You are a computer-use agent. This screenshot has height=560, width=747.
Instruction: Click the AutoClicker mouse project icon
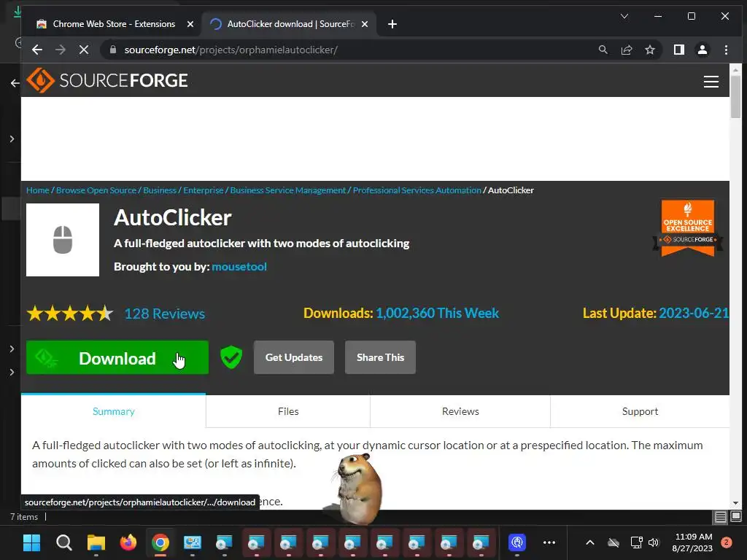click(63, 240)
